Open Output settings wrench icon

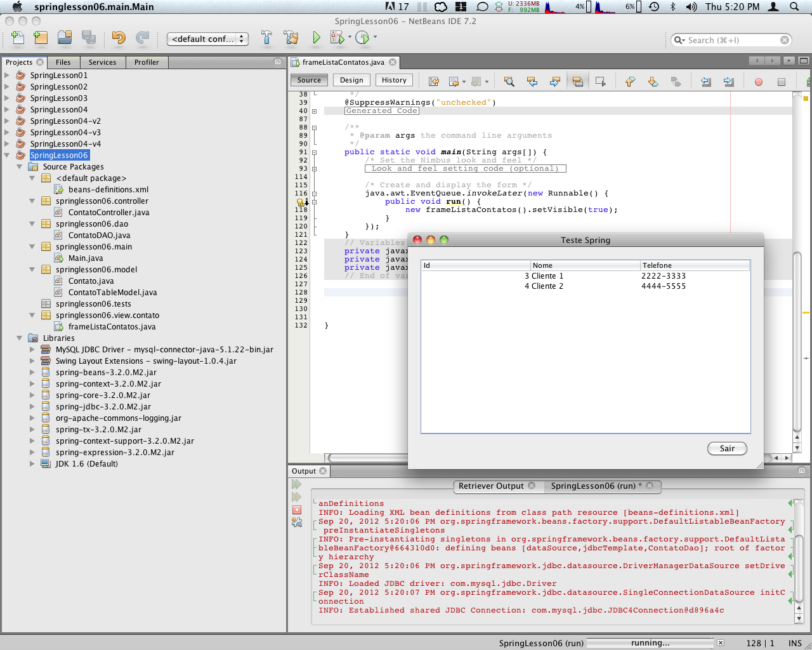point(296,522)
